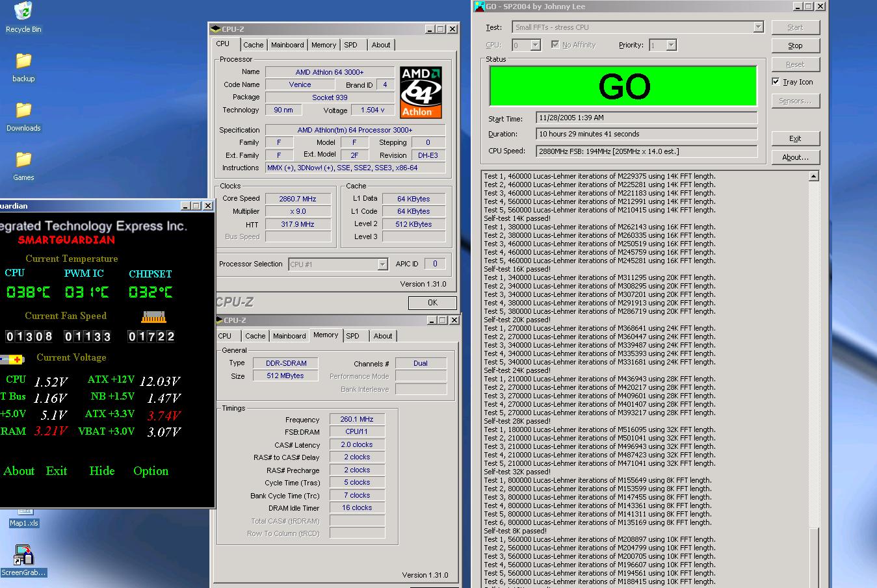Click the "DDR-SDRAM" memory Type value

coord(286,363)
